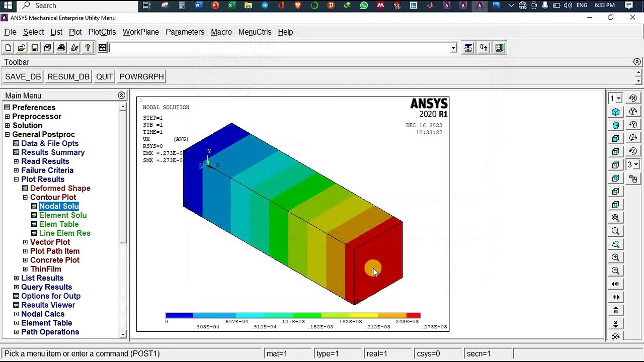Click the QUIT toolbar button
The width and height of the screenshot is (644, 362).
(x=104, y=77)
